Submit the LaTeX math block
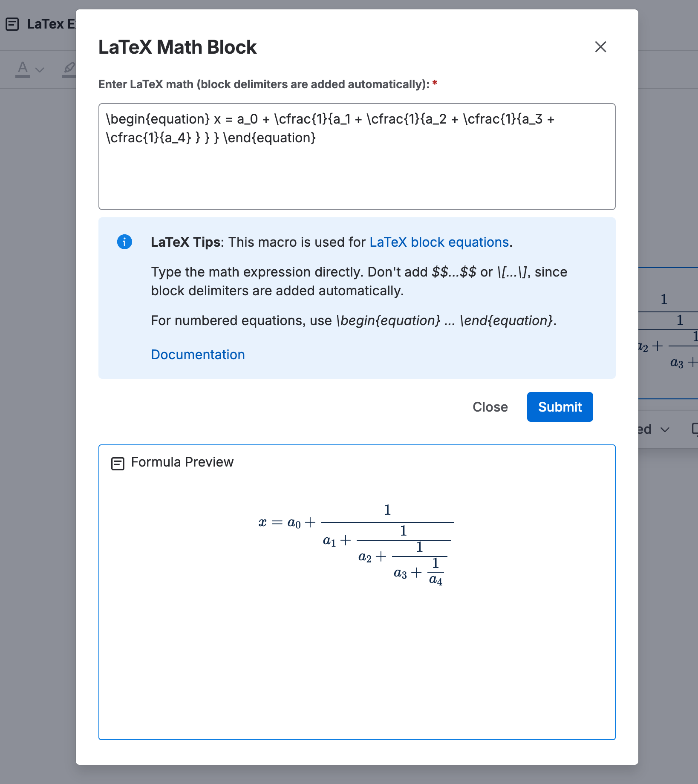The width and height of the screenshot is (698, 784). pos(560,407)
